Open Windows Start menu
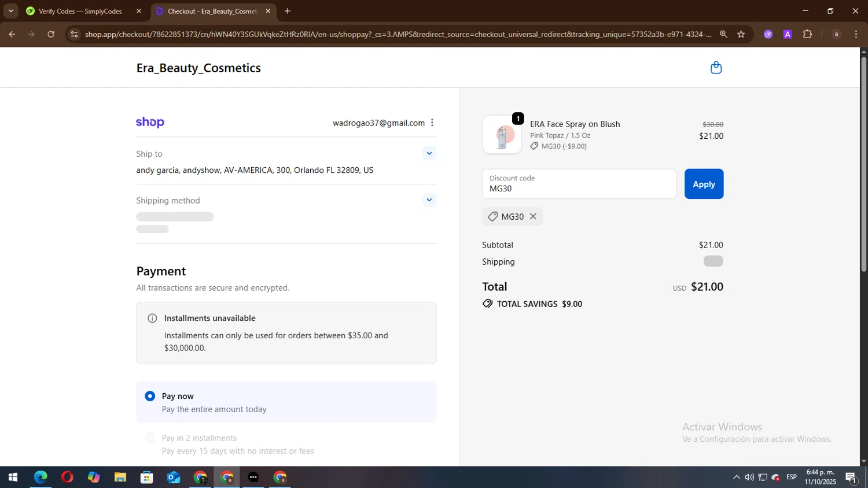 [x=13, y=478]
